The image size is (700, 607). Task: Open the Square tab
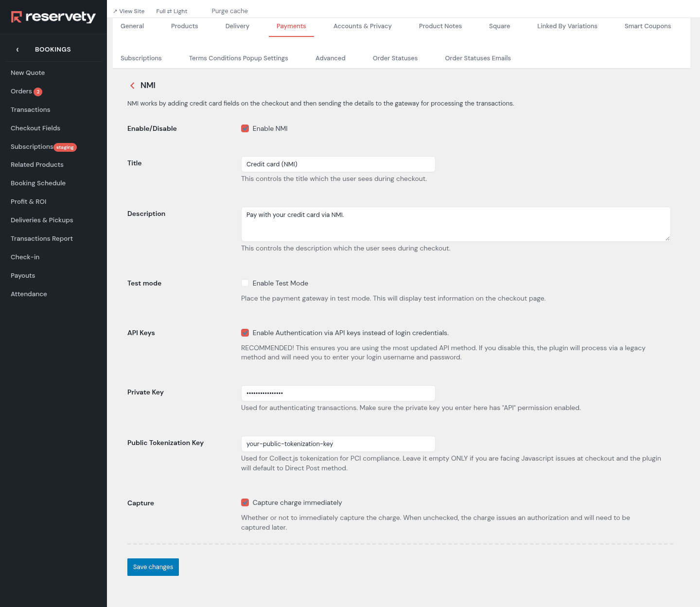(500, 26)
